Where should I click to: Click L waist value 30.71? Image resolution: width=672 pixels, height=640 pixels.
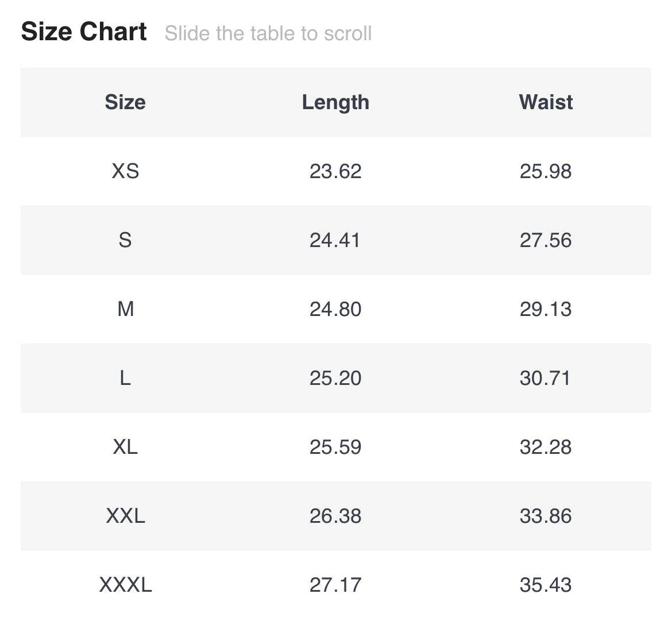point(546,378)
